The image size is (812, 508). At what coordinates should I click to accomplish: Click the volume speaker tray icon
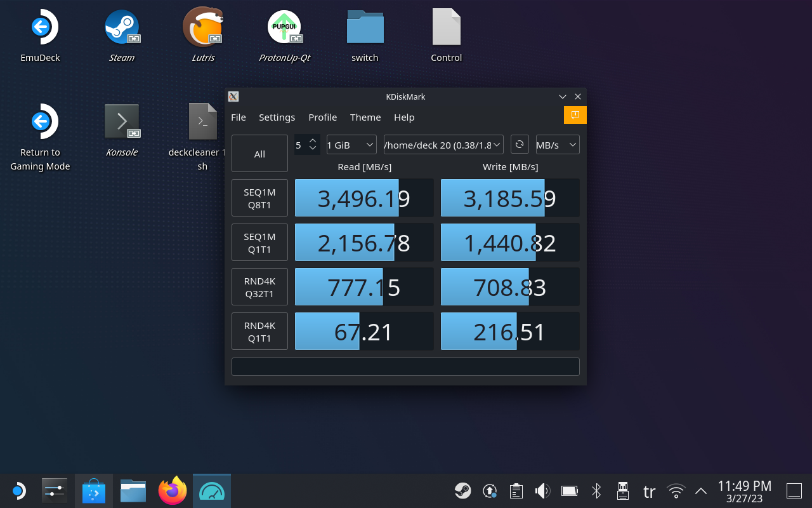[542, 491]
